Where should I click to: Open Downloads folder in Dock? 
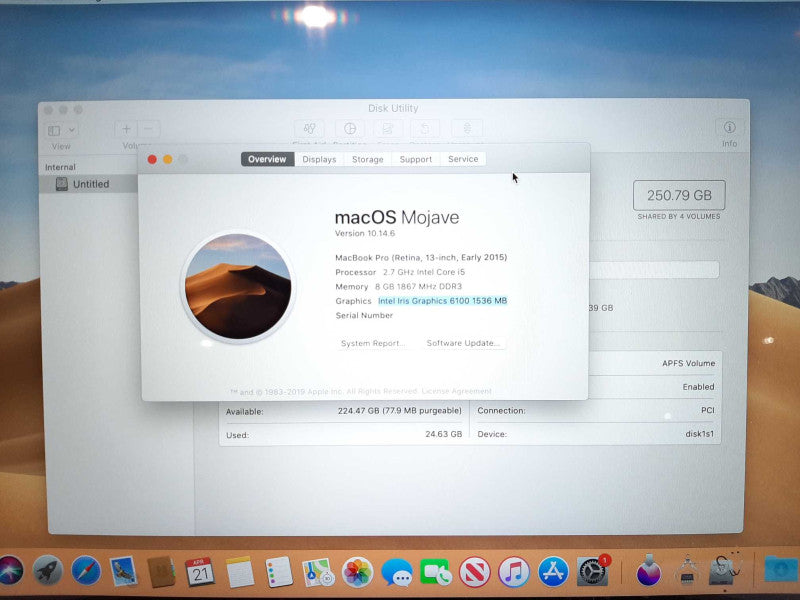[781, 569]
